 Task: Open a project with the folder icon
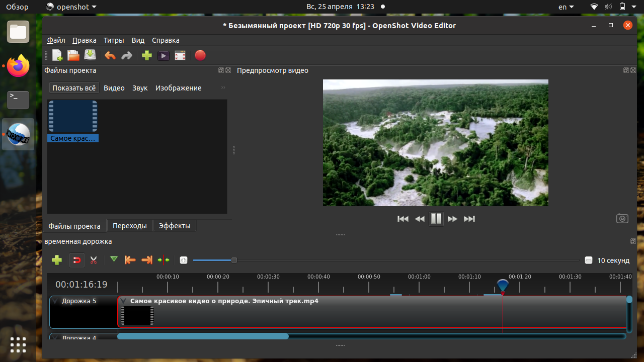coord(73,55)
